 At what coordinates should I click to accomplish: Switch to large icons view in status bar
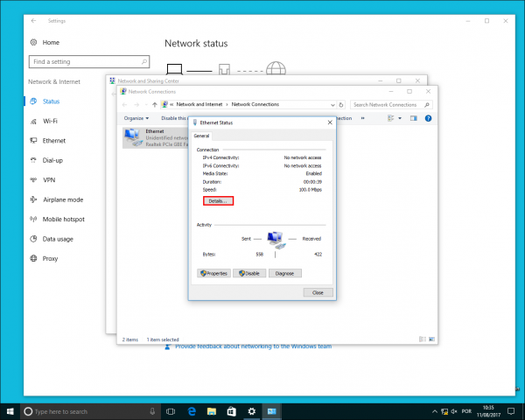tap(432, 339)
